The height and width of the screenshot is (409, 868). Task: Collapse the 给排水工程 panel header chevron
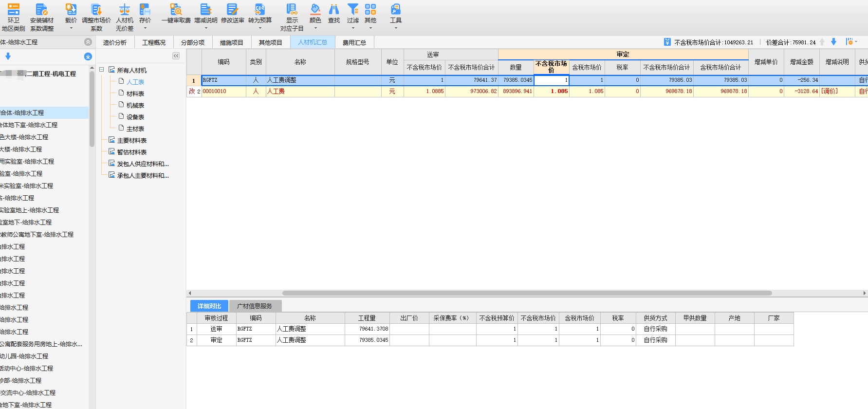pyautogui.click(x=88, y=42)
